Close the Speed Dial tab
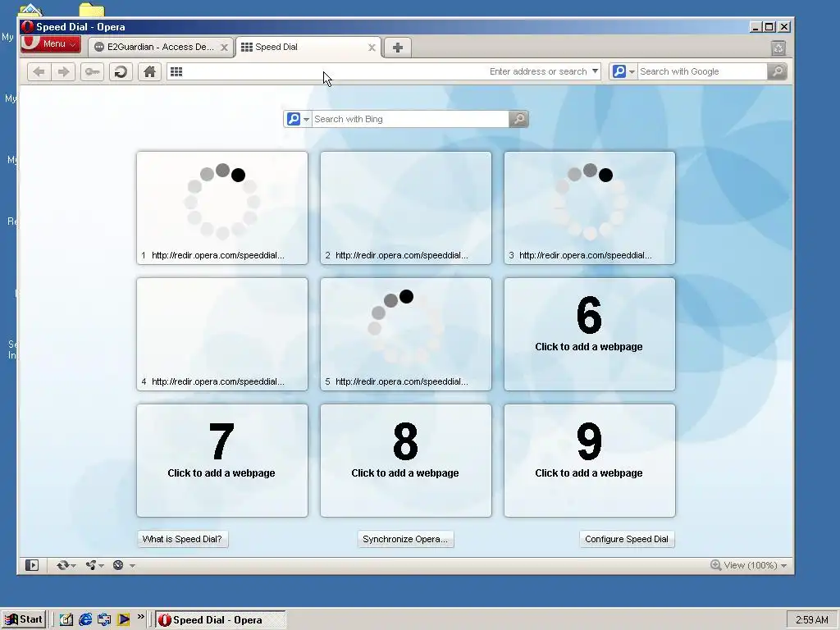The height and width of the screenshot is (630, 840). click(x=372, y=48)
